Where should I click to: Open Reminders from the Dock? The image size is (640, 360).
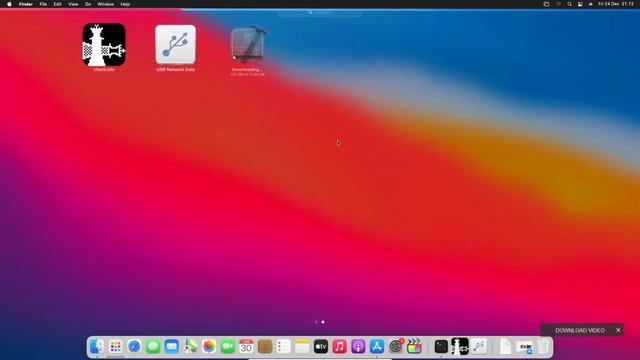click(x=283, y=347)
